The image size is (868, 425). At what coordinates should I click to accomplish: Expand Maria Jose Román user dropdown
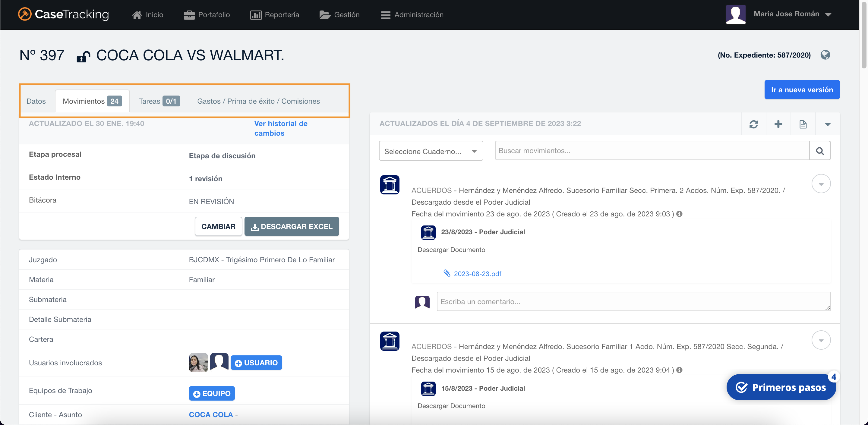pyautogui.click(x=793, y=14)
